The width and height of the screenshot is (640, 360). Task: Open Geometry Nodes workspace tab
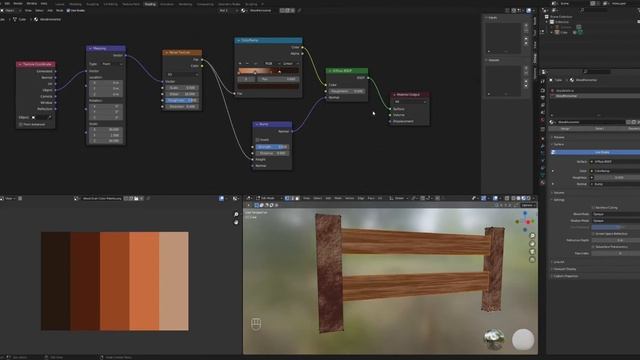click(x=229, y=4)
